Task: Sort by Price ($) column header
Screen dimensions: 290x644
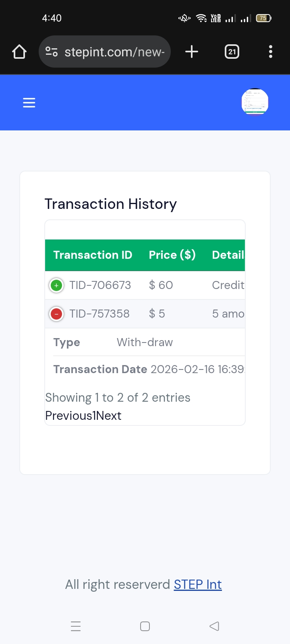Action: 172,255
